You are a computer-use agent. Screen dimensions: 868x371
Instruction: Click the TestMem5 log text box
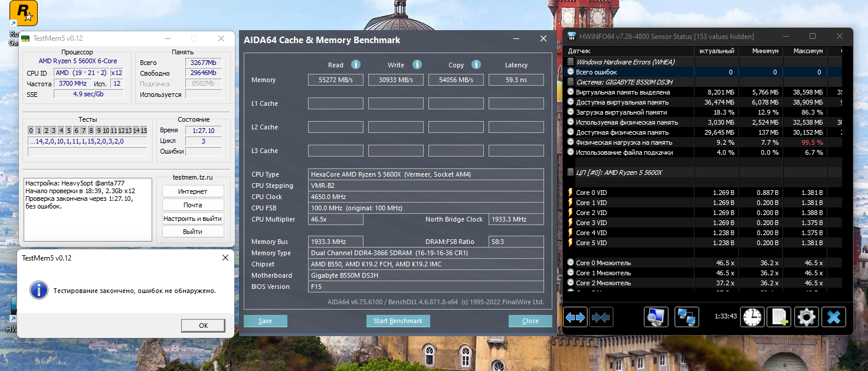pos(88,210)
